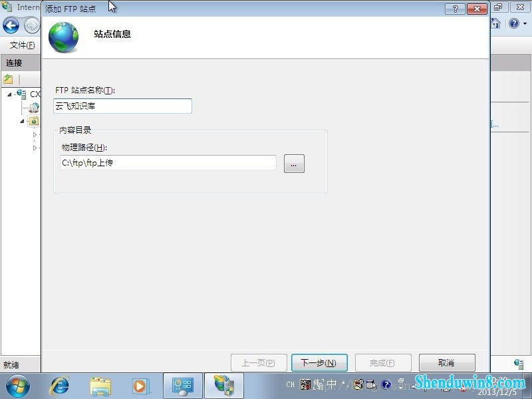Open the browse folder ellipsis button
The height and width of the screenshot is (399, 532).
point(294,164)
